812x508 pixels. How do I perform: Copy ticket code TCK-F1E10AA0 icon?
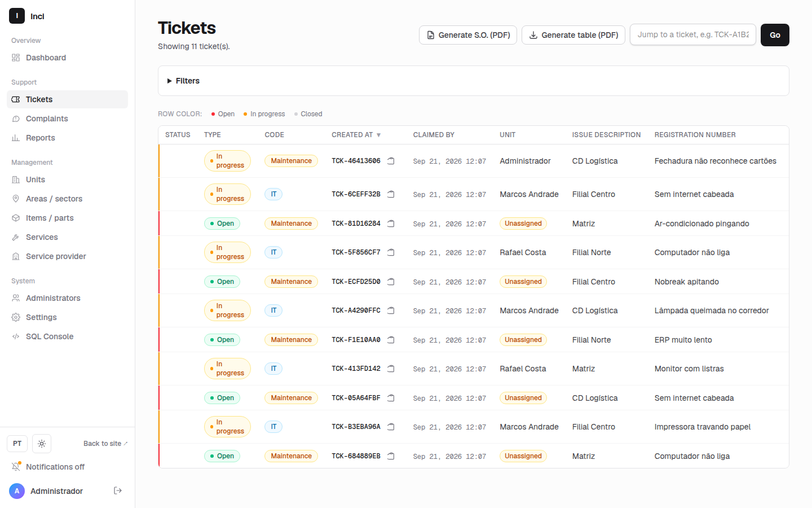(391, 340)
